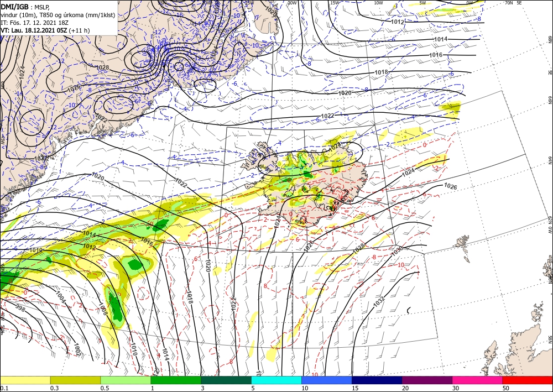Click the yellow 0.1–0.3 precipitation legend swatch
Screen dimensions: 553x392
[x=25, y=380]
